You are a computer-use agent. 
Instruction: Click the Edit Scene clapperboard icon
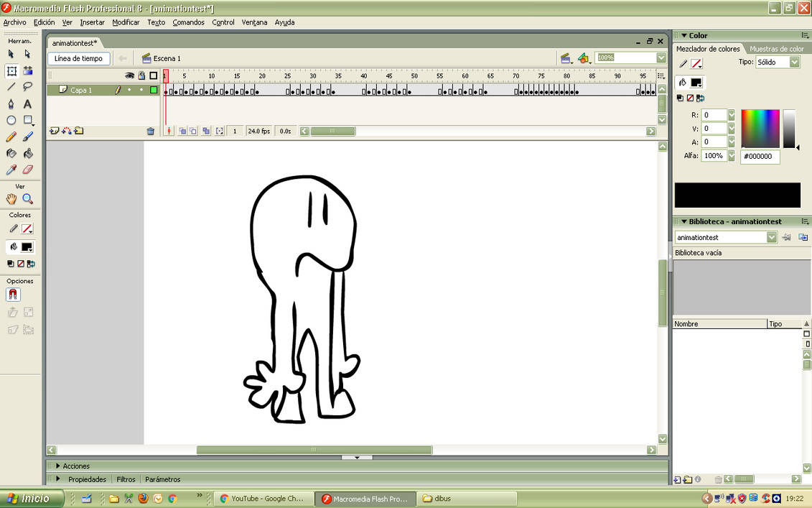coord(566,59)
